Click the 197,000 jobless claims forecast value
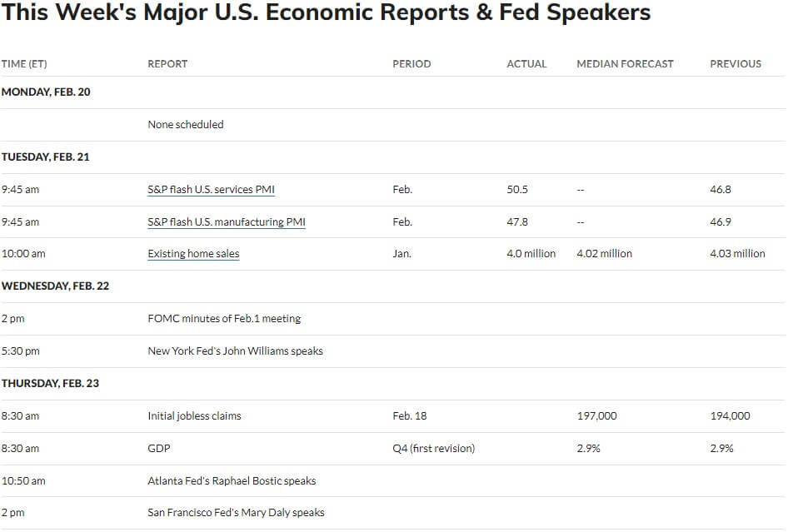Image resolution: width=788 pixels, height=532 pixels. tap(596, 416)
